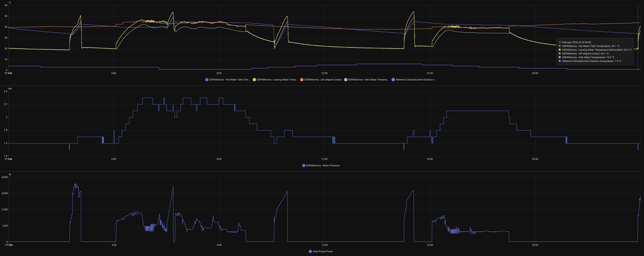
Task: Click the tooltip Hot Water Tank Temperature entry
Action: point(591,46)
